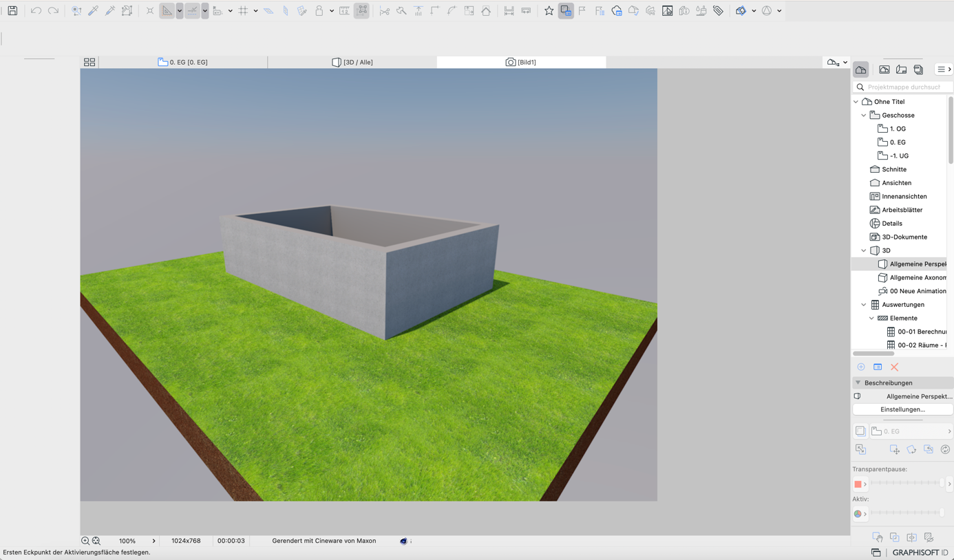Click the red delete X icon
The height and width of the screenshot is (560, 954).
(x=895, y=367)
